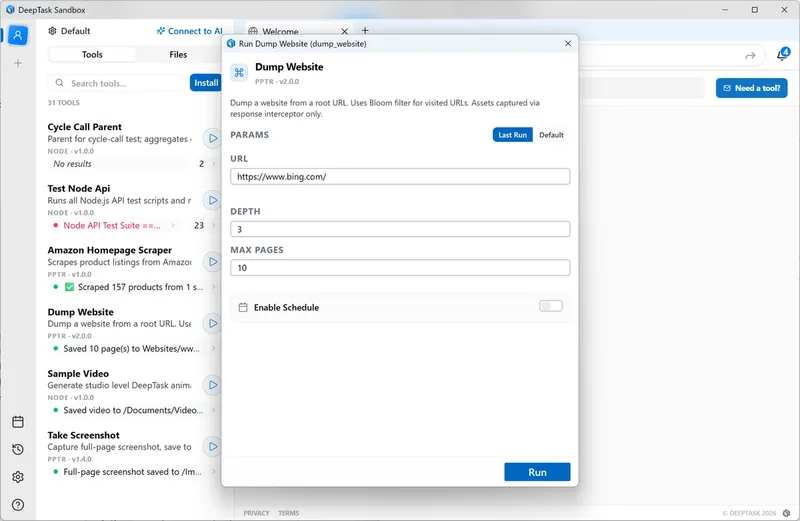Click the blue Run button
800x521 pixels.
[x=537, y=472]
